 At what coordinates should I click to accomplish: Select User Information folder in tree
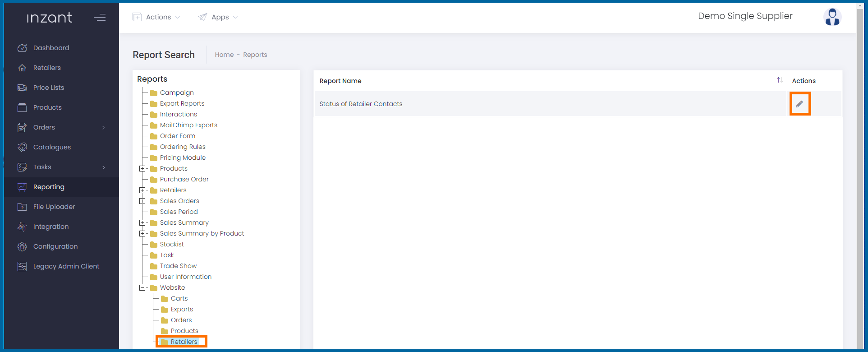coord(186,277)
